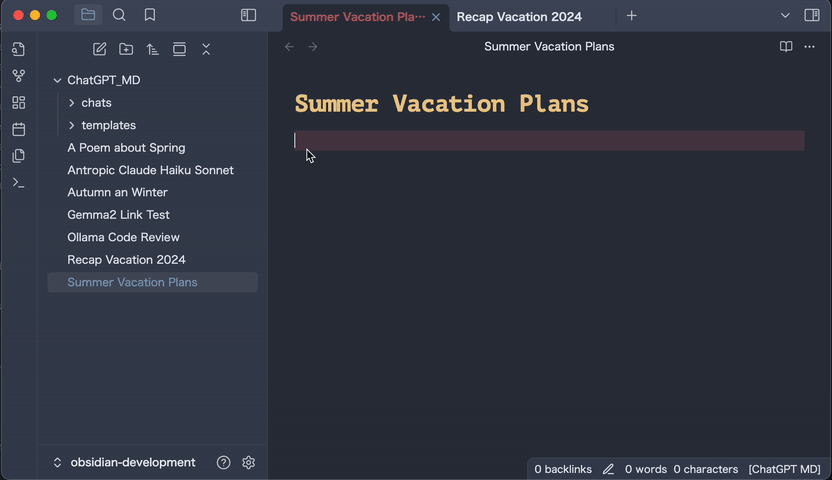Open the search magnifier in the sidebar header

pos(119,15)
